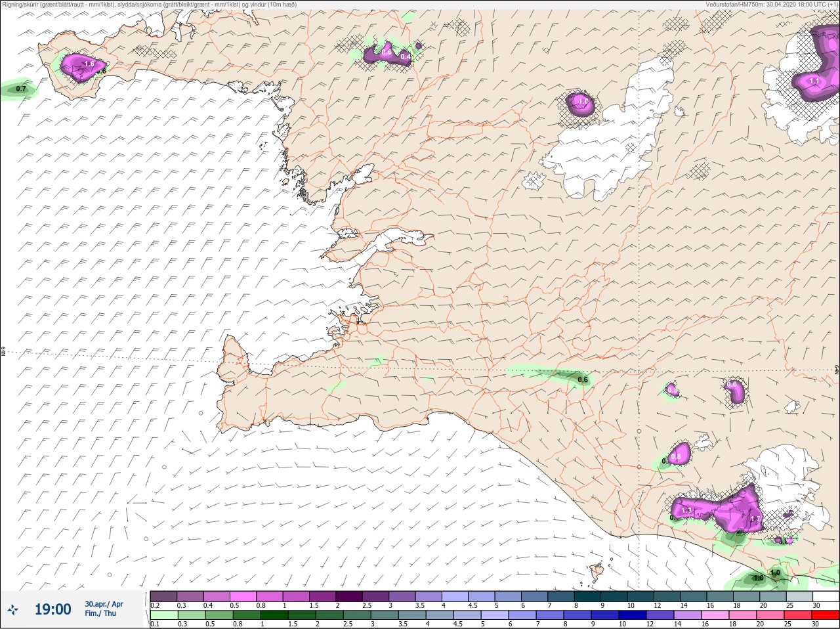Click the 19:00 forecast time label
This screenshot has width=840, height=629.
tap(52, 609)
